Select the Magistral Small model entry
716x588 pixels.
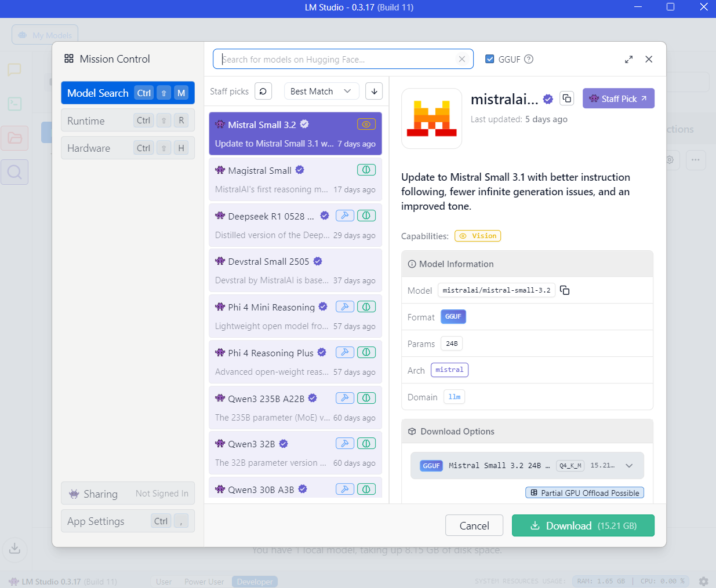point(295,180)
